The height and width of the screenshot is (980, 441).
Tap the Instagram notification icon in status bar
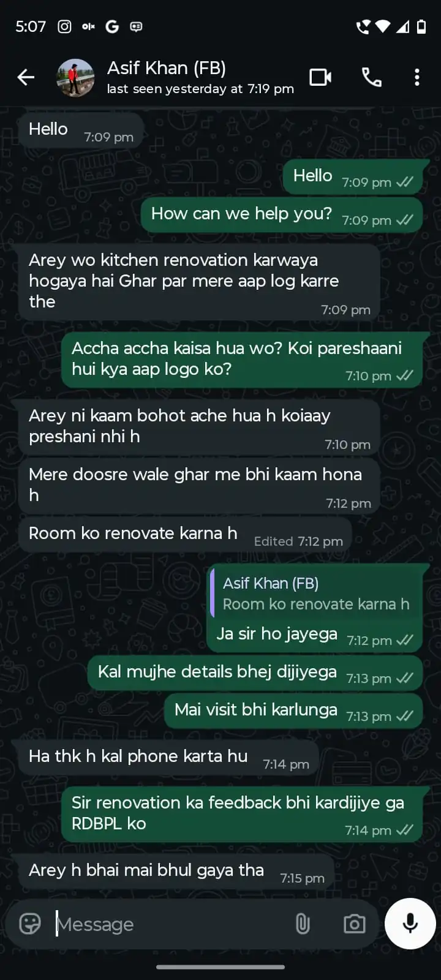(64, 26)
